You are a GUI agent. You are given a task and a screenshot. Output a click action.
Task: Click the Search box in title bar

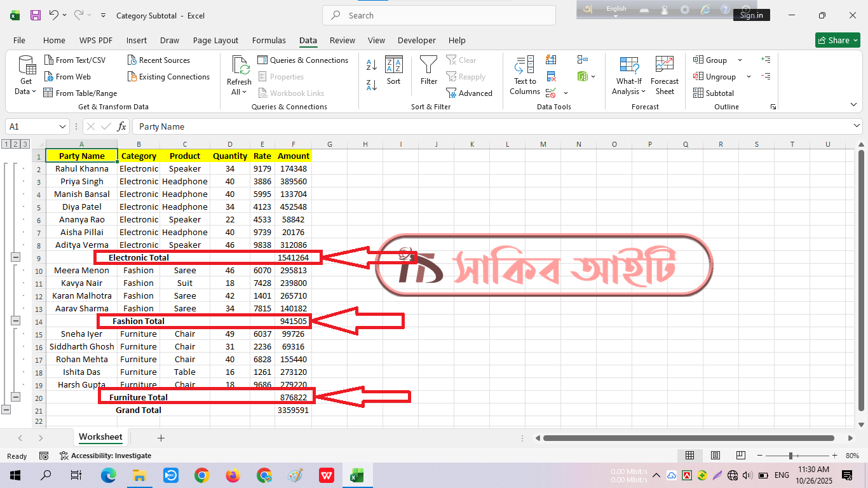tap(438, 15)
